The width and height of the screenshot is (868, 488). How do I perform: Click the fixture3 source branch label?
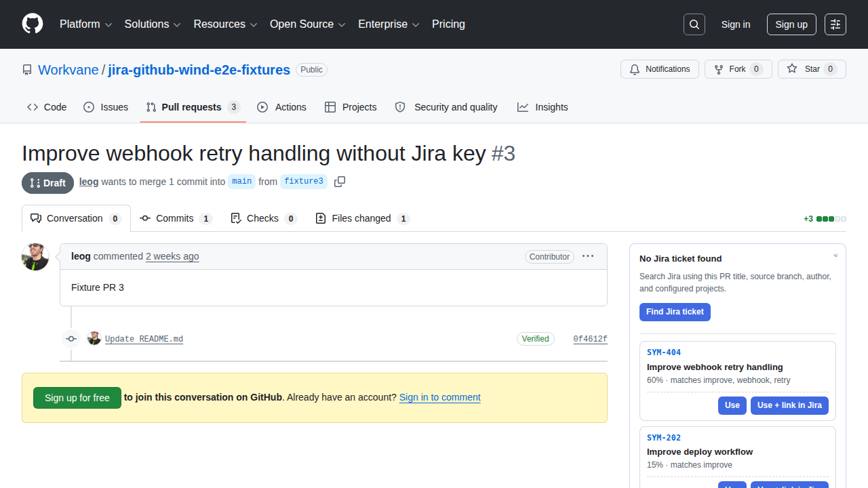(304, 182)
